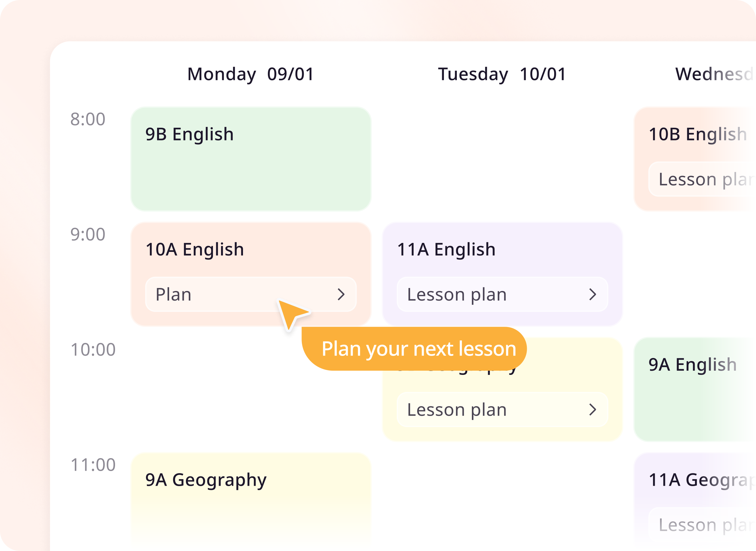Select the 10A English lesson title
Image resolution: width=756 pixels, height=551 pixels.
[195, 249]
